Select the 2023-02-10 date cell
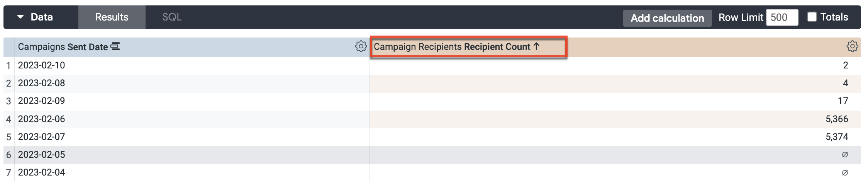Image resolution: width=868 pixels, height=191 pixels. 42,65
